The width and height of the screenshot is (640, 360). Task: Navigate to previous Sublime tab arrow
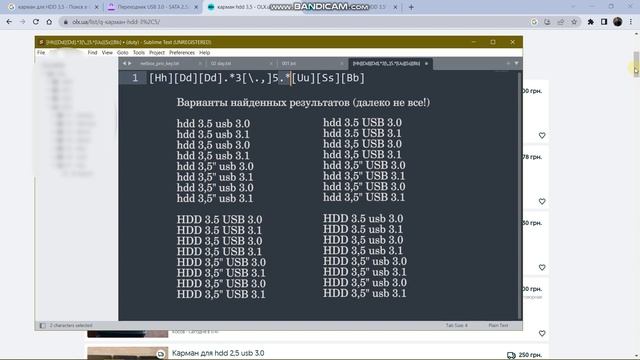[124, 64]
